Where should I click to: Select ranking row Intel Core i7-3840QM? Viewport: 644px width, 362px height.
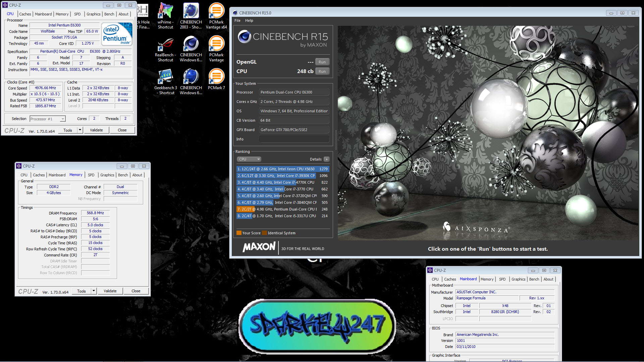(282, 202)
